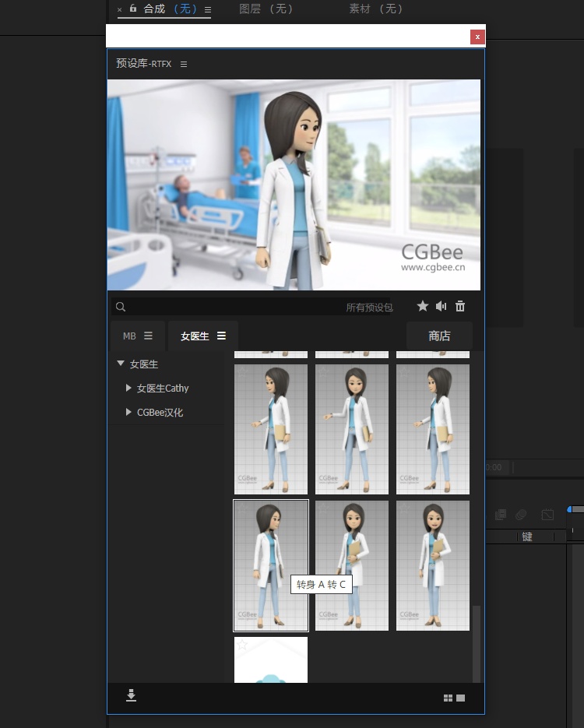Screen dimensions: 584x728
Task: Click the blue time navigator start handle
Action: point(570,509)
